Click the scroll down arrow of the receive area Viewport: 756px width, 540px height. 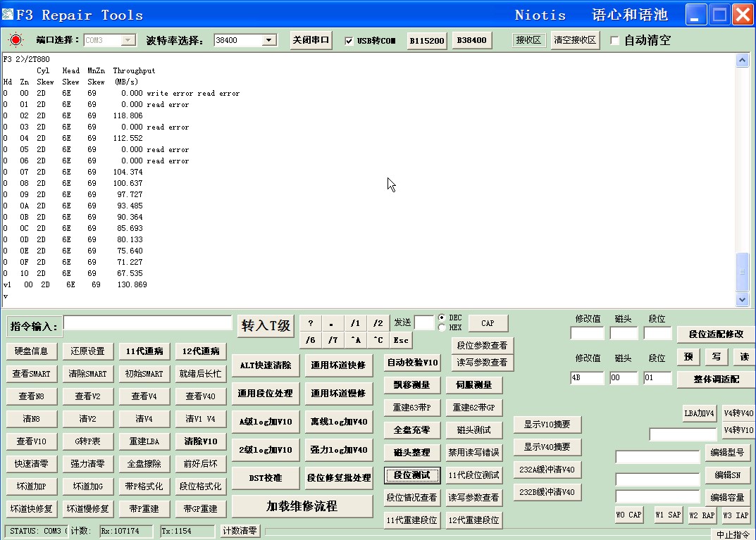[742, 299]
